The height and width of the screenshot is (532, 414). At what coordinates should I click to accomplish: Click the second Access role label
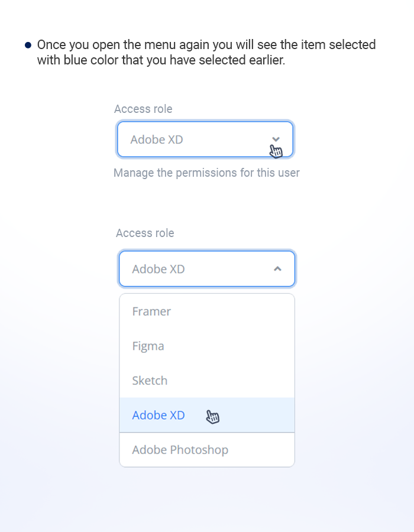[x=145, y=233]
